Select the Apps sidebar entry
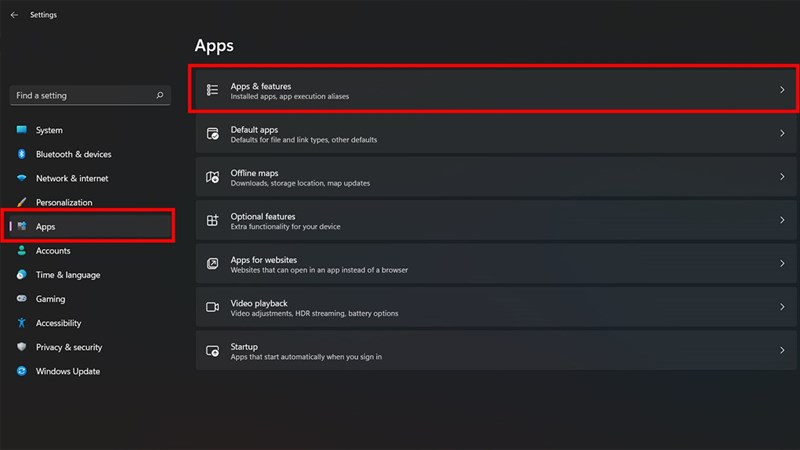This screenshot has width=800, height=450. click(90, 226)
